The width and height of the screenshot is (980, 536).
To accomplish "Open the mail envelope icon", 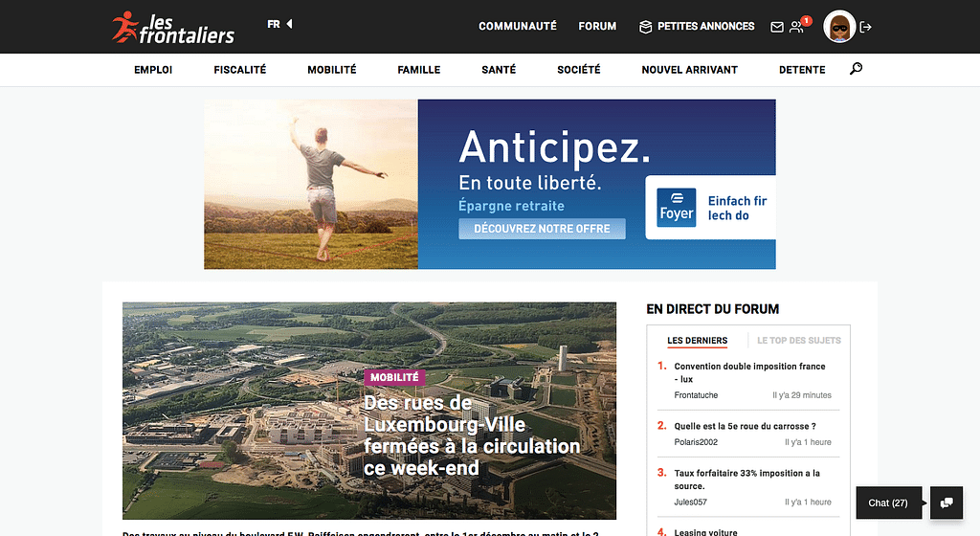I will pos(776,27).
